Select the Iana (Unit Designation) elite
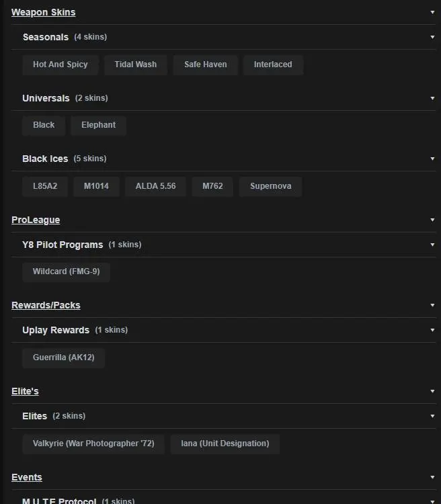The image size is (441, 504). [x=225, y=444]
